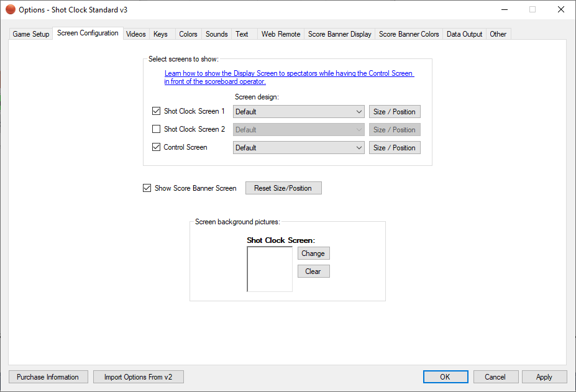Viewport: 576px width, 392px height.
Task: Open Shot Clock Screen 1 design dropdown
Action: point(299,112)
